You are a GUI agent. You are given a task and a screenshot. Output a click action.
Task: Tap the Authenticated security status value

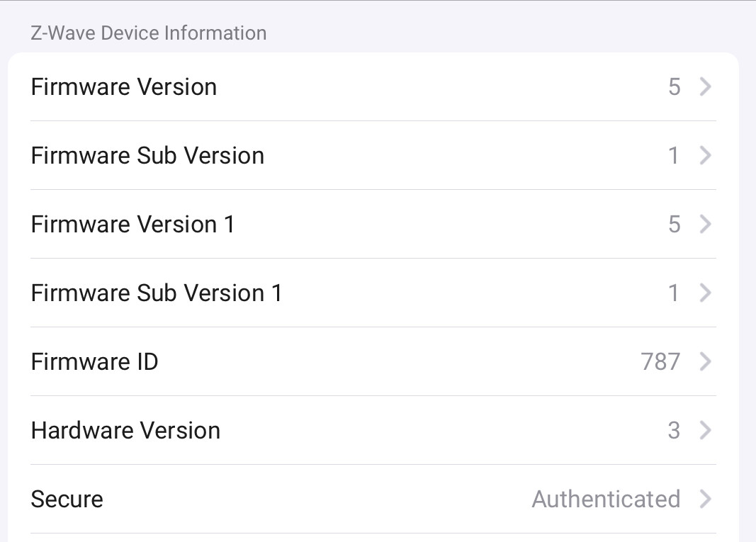coord(606,499)
